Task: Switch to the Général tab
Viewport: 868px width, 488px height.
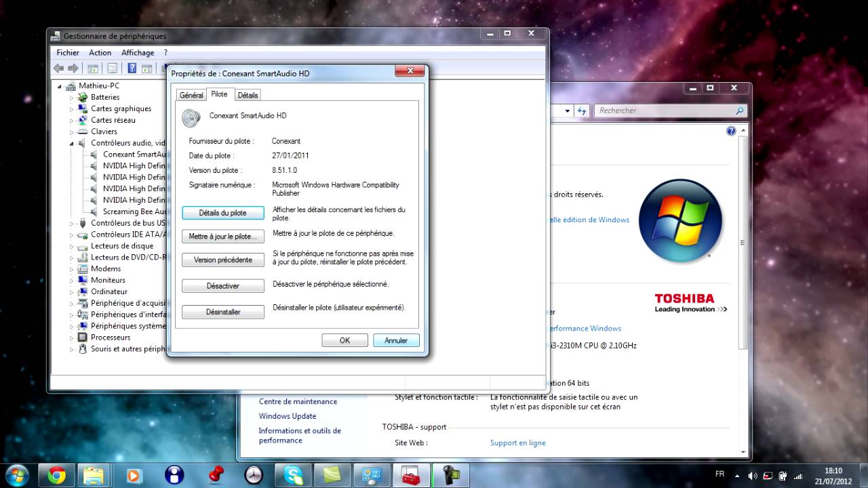Action: pos(191,96)
